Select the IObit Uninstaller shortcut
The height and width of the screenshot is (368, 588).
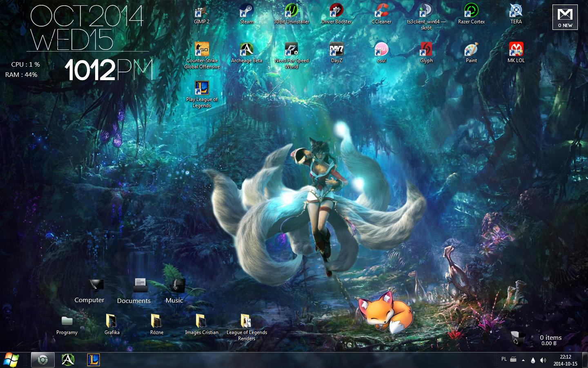pos(292,14)
